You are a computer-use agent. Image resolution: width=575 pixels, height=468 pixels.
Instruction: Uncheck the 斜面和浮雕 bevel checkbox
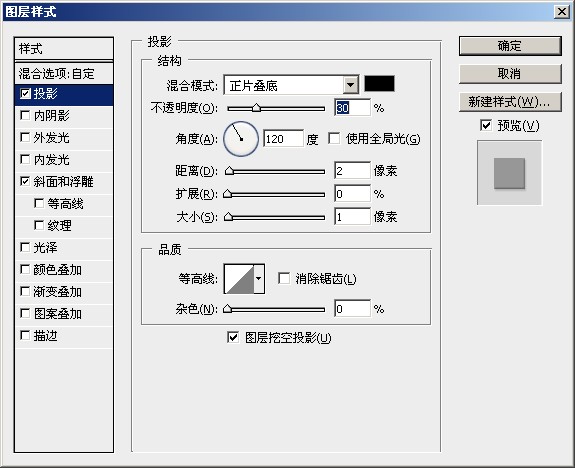coord(25,181)
